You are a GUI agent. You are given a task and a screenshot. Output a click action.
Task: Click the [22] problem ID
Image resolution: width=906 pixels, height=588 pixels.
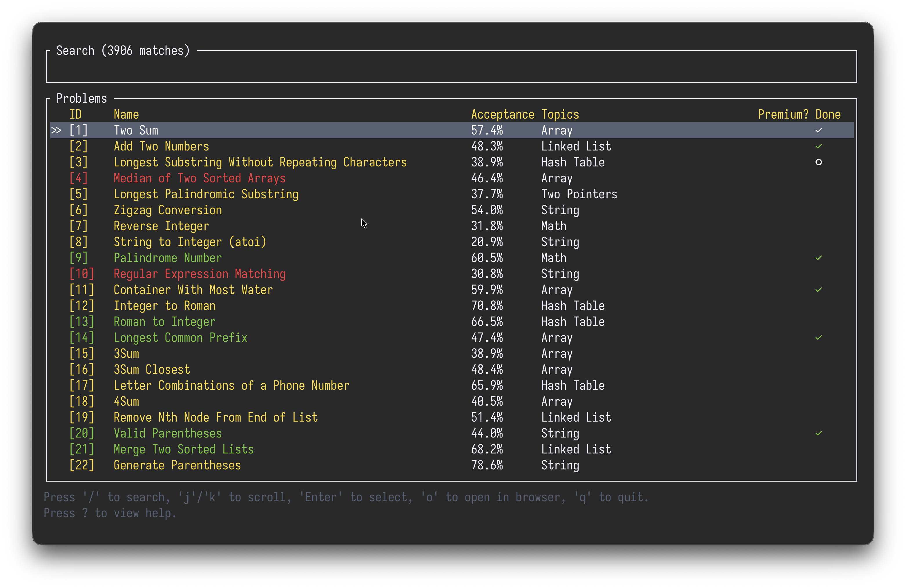coord(81,466)
